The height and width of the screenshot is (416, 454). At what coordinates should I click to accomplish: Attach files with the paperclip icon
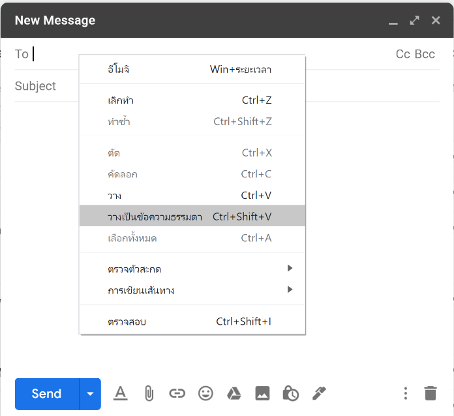tap(149, 394)
